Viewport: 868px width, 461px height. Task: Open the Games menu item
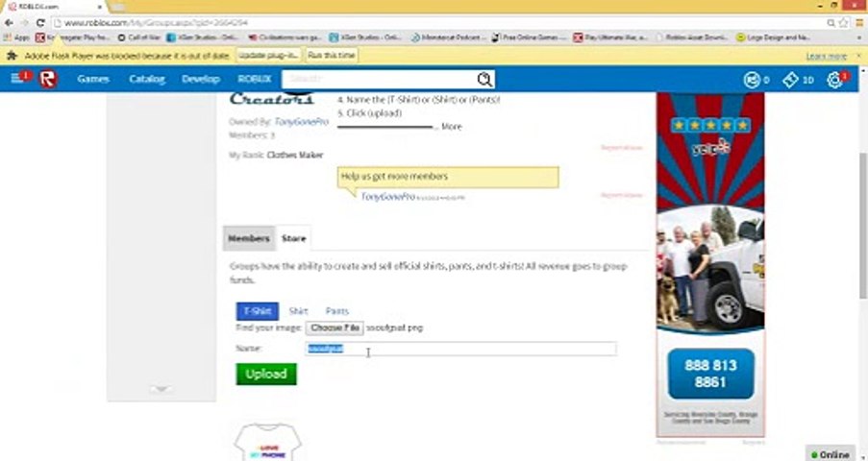[x=93, y=79]
